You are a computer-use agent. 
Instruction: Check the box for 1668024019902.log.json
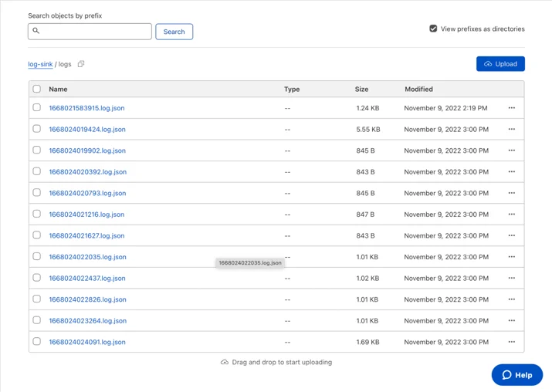click(36, 150)
